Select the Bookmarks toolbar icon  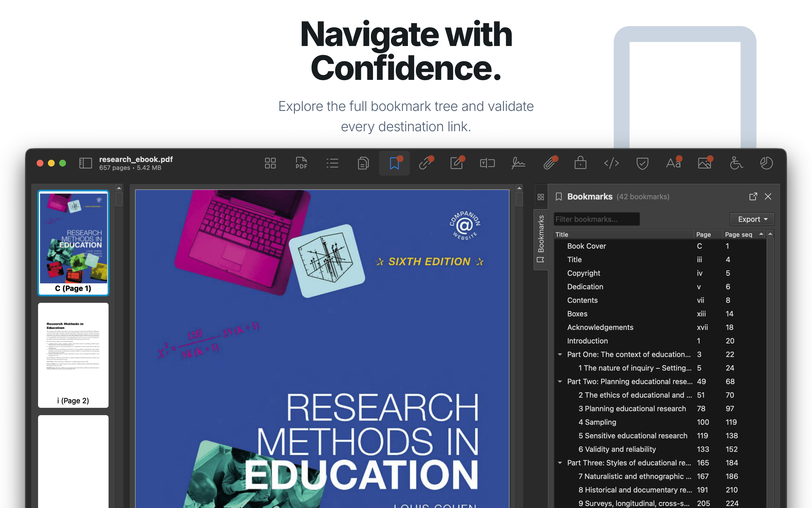pos(394,163)
